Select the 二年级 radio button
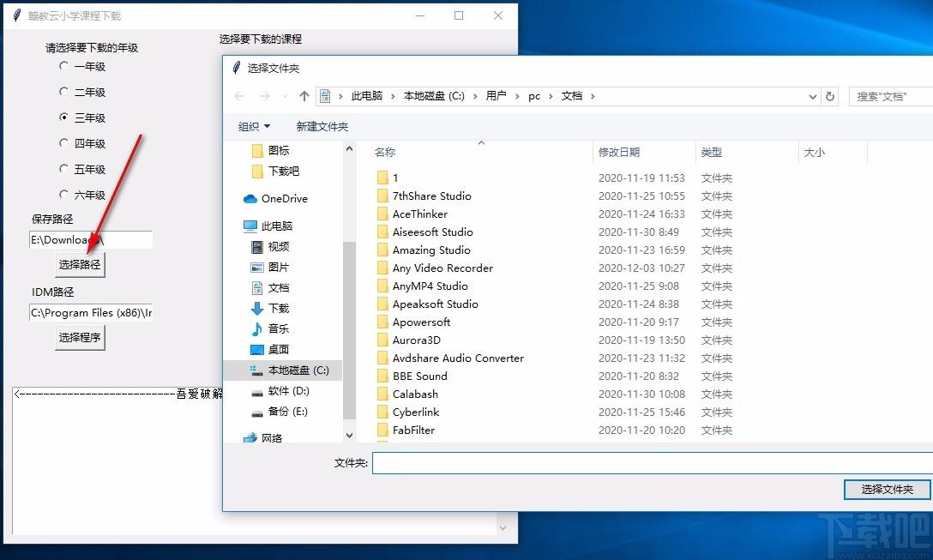The height and width of the screenshot is (560, 933). (x=63, y=92)
